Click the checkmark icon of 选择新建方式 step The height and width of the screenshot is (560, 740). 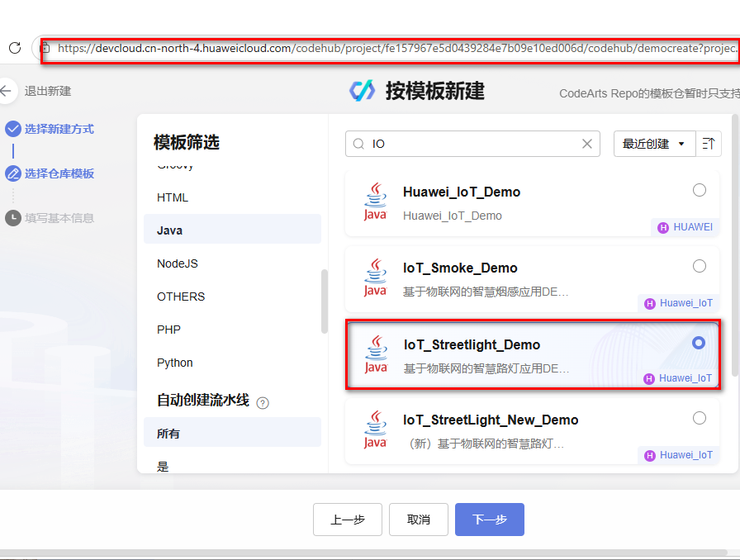[12, 129]
